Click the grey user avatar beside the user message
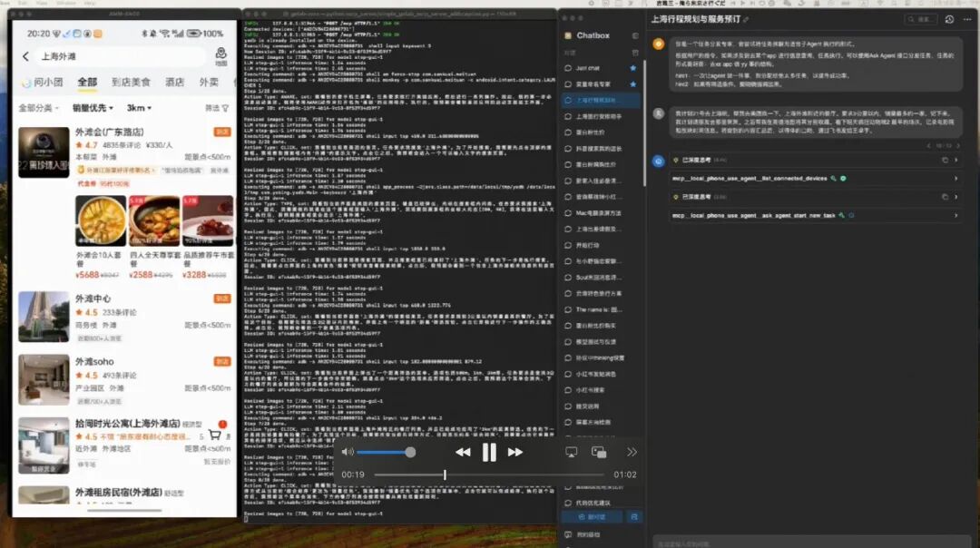The image size is (980, 548). tap(658, 113)
